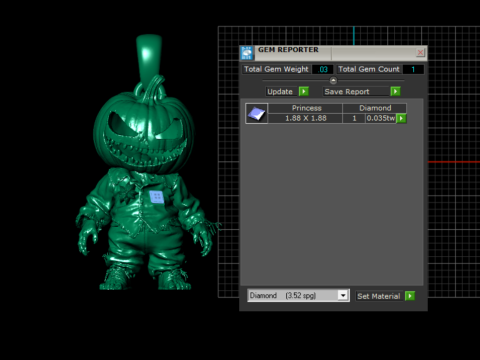The width and height of the screenshot is (480, 360).
Task: Select the Princess gem thumbnail
Action: click(x=256, y=114)
